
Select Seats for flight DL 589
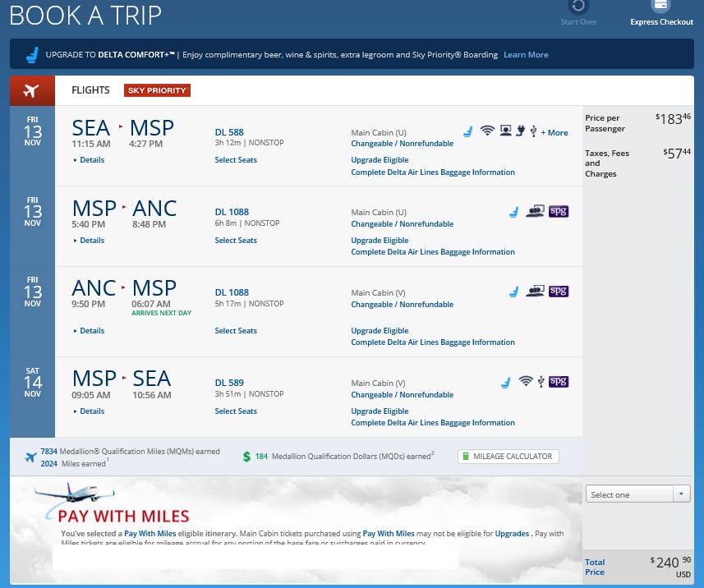[236, 411]
